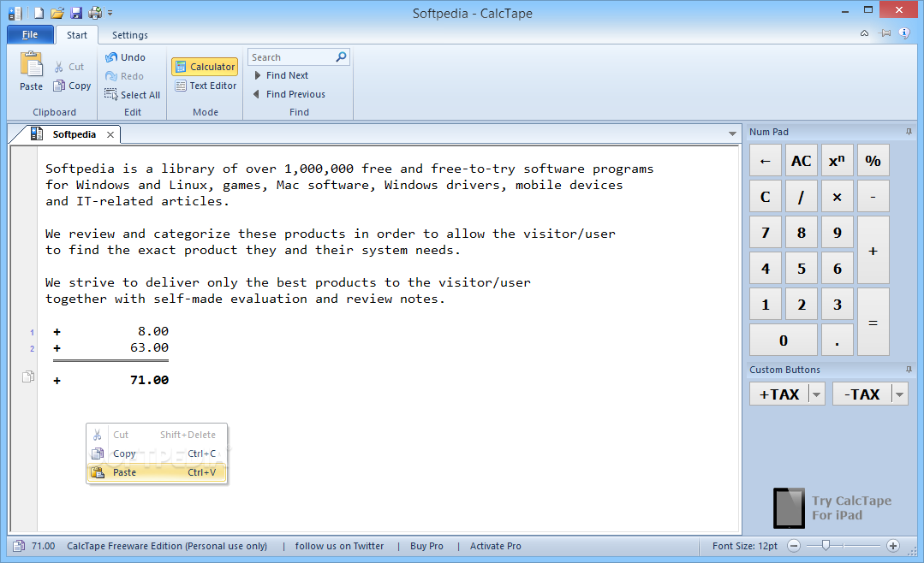Viewport: 924px width, 563px height.
Task: Expand the quick access toolbar customize arrow
Action: (110, 12)
